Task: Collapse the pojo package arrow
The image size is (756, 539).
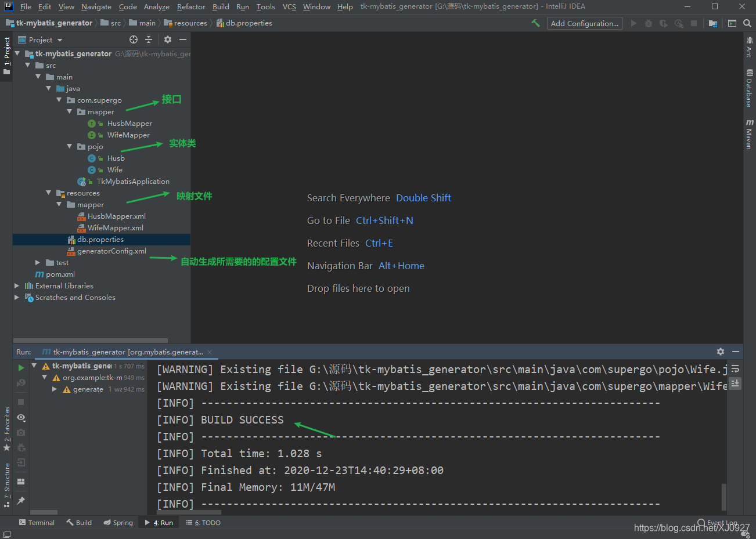Action: point(69,146)
